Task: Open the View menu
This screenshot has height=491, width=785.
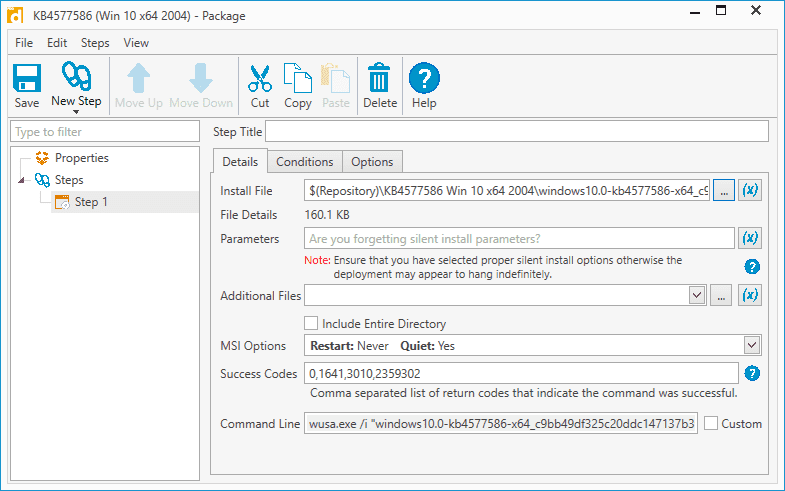Action: (136, 43)
